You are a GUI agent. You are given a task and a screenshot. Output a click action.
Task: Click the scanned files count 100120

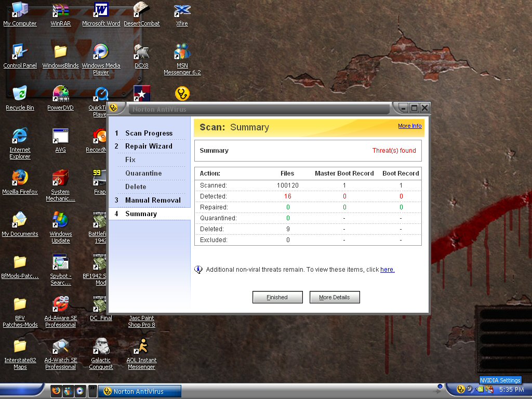(288, 185)
